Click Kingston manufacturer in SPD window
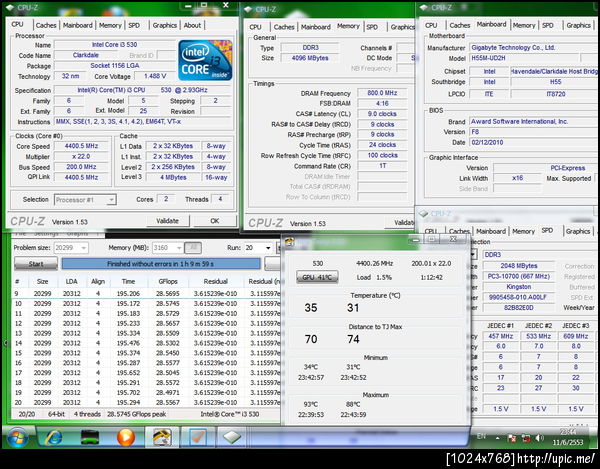 [518, 287]
